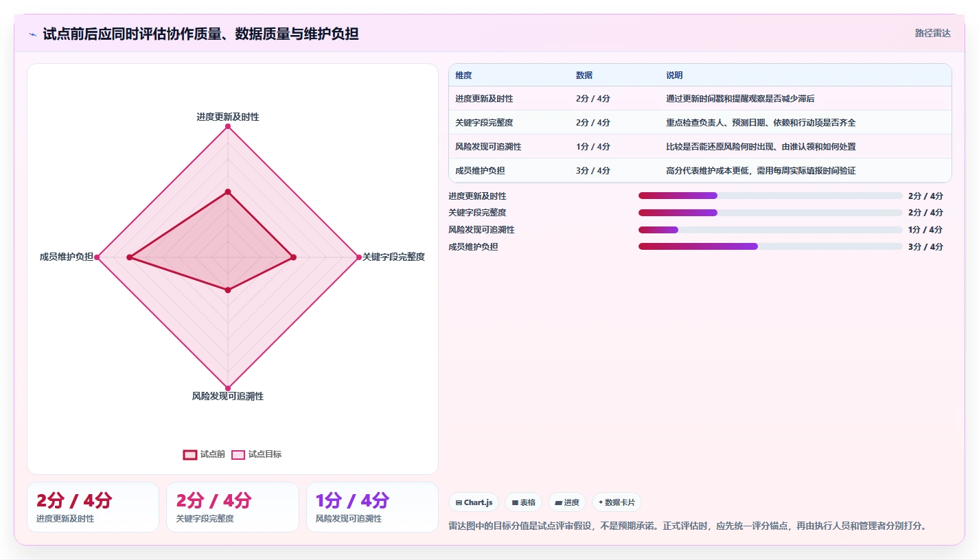Image resolution: width=979 pixels, height=560 pixels.
Task: Click the 说明 column header
Action: 674,75
